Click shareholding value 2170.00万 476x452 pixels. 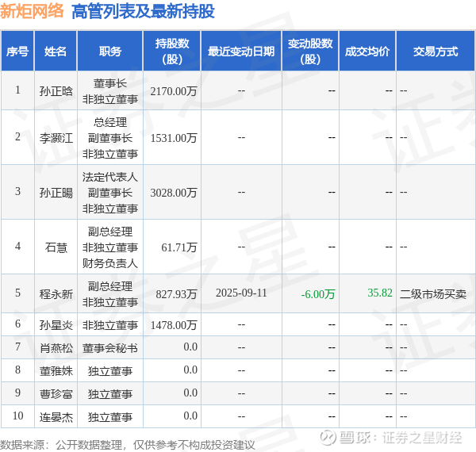click(x=174, y=91)
